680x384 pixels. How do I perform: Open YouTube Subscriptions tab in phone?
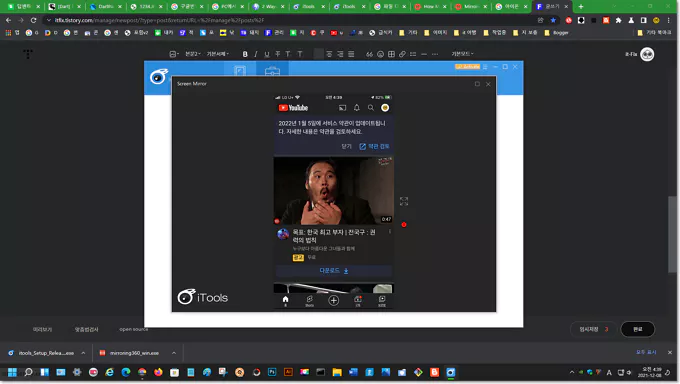pos(358,301)
